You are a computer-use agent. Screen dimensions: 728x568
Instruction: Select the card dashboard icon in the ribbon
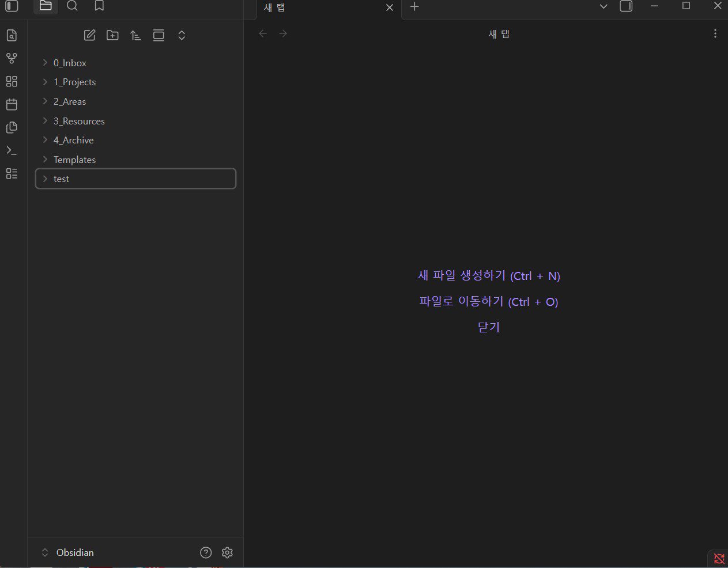(x=12, y=81)
